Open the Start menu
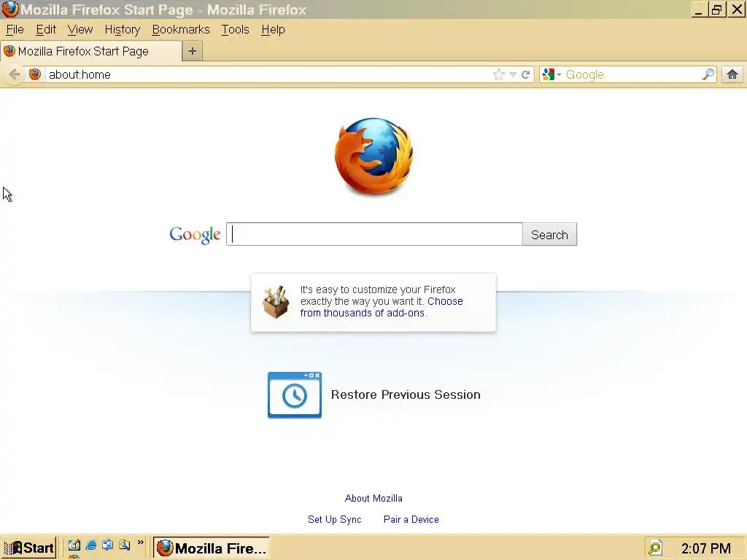The image size is (747, 560). click(29, 548)
